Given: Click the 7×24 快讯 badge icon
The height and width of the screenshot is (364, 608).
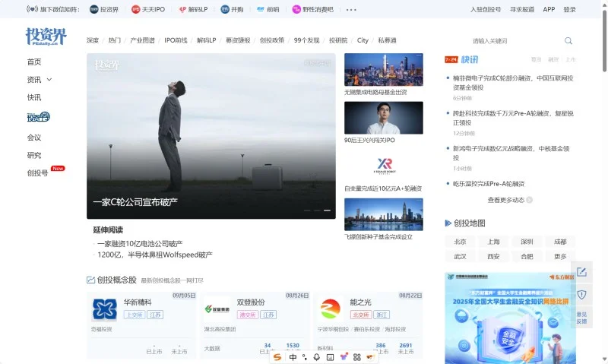Looking at the screenshot, I should point(451,59).
